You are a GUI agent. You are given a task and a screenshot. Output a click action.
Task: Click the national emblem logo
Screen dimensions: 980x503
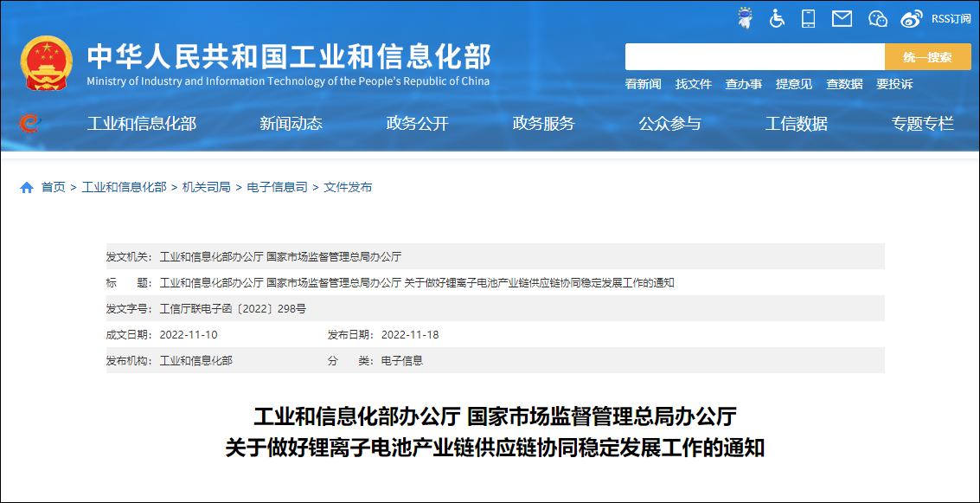(x=46, y=63)
